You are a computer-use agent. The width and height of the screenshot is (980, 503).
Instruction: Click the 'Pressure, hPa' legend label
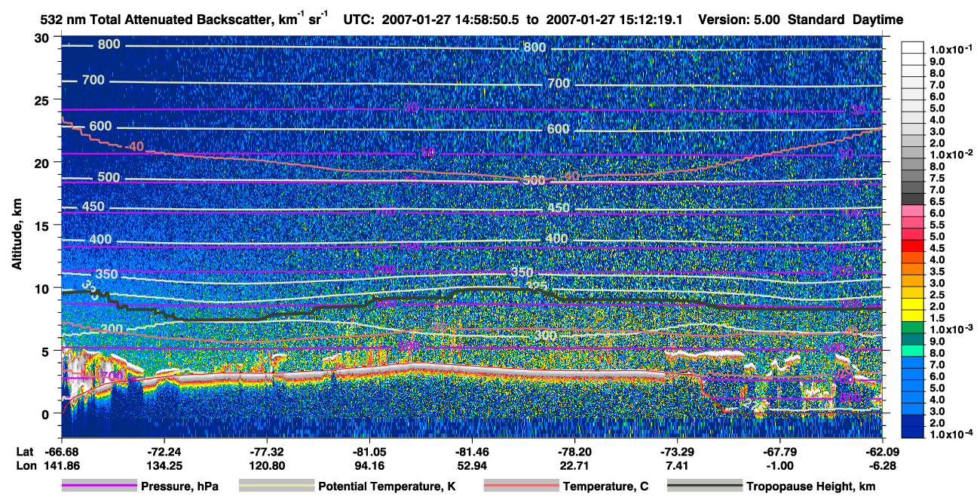(x=179, y=487)
